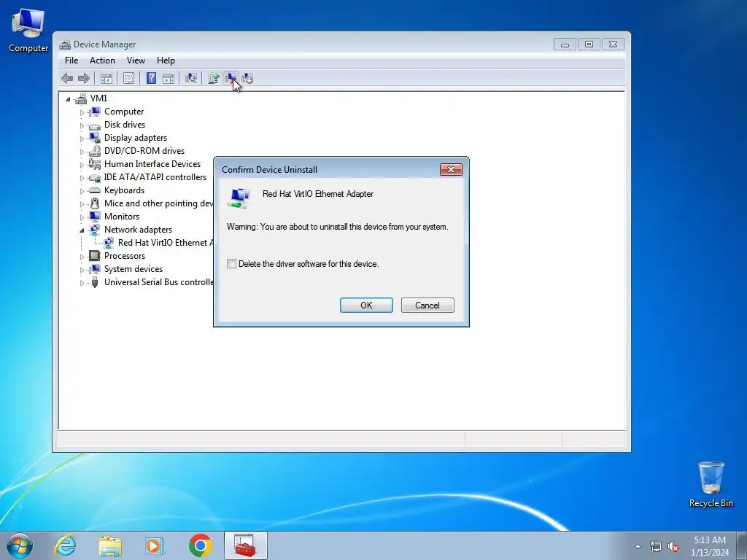Click Scan for hardware changes icon
The width and height of the screenshot is (747, 560).
tap(191, 79)
